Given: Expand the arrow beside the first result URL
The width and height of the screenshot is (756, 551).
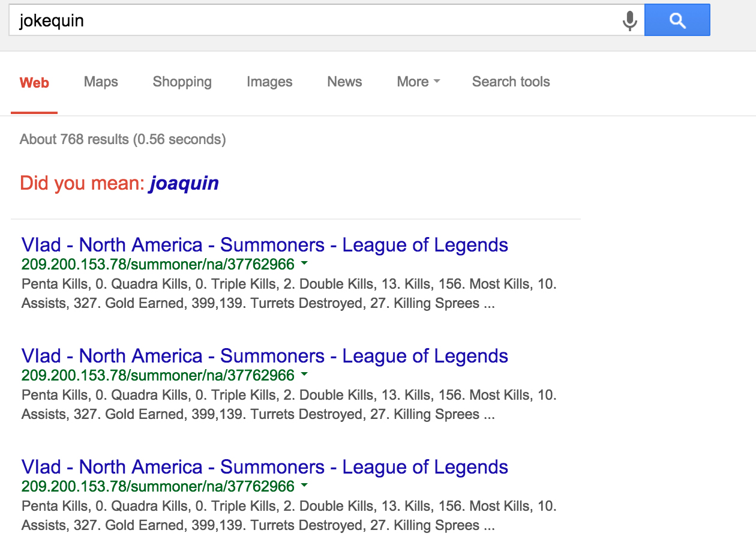Looking at the screenshot, I should (x=304, y=264).
